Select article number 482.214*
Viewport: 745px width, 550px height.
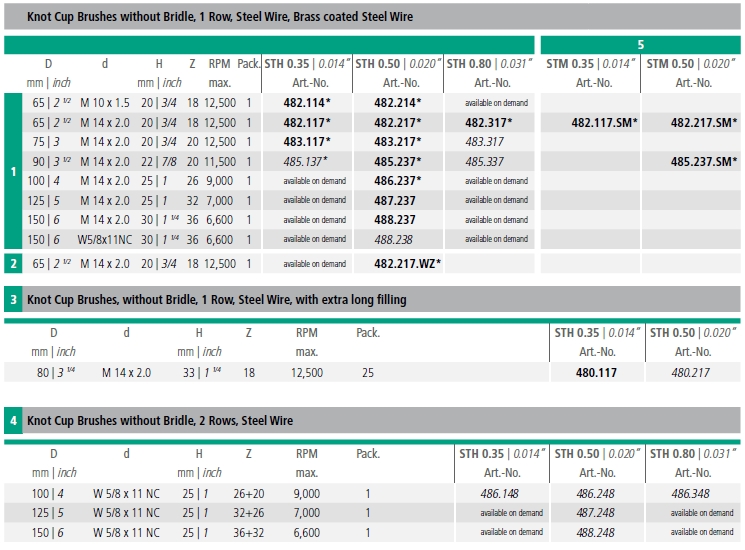398,103
